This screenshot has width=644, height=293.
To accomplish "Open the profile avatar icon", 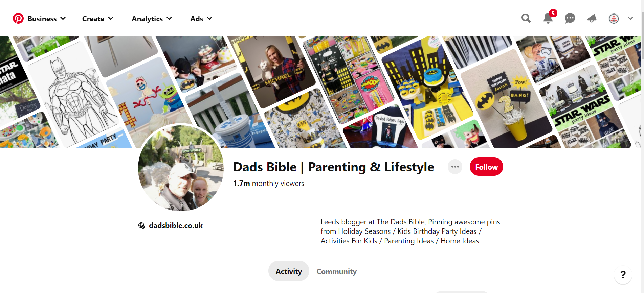I will pyautogui.click(x=614, y=18).
